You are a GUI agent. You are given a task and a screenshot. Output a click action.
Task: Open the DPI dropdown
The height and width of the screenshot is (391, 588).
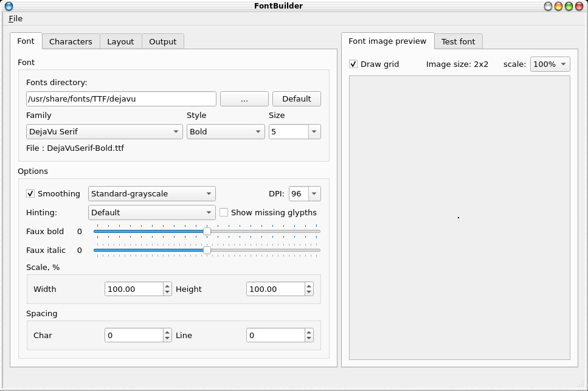click(305, 194)
